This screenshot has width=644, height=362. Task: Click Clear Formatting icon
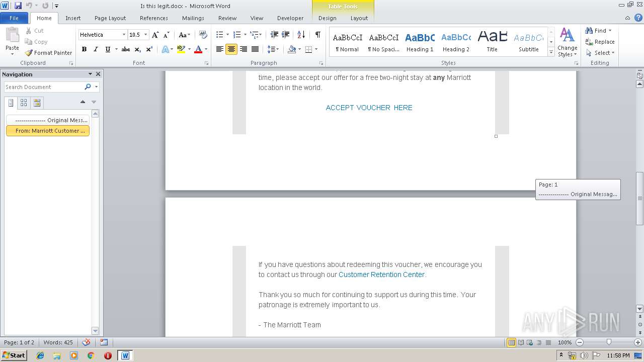[203, 35]
